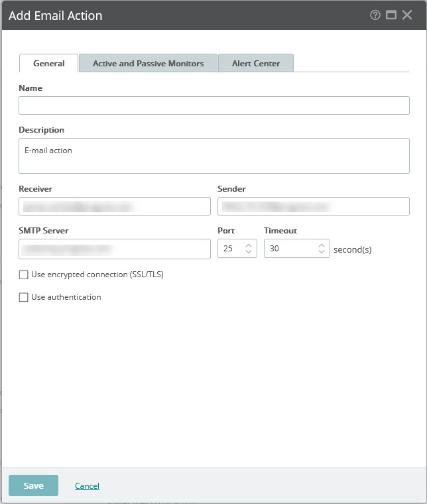Click the SMTP Server field
Screen dimensions: 427x504
point(115,249)
